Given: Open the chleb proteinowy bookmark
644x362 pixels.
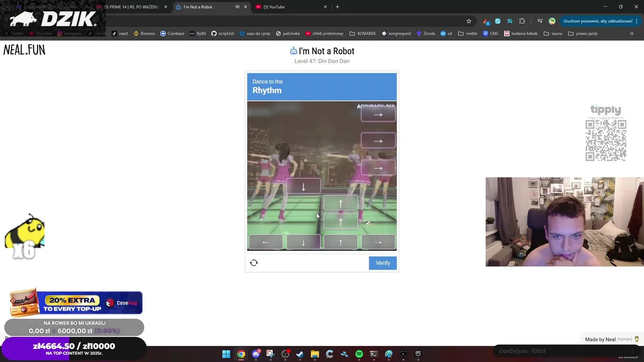Looking at the screenshot, I should tap(324, 34).
